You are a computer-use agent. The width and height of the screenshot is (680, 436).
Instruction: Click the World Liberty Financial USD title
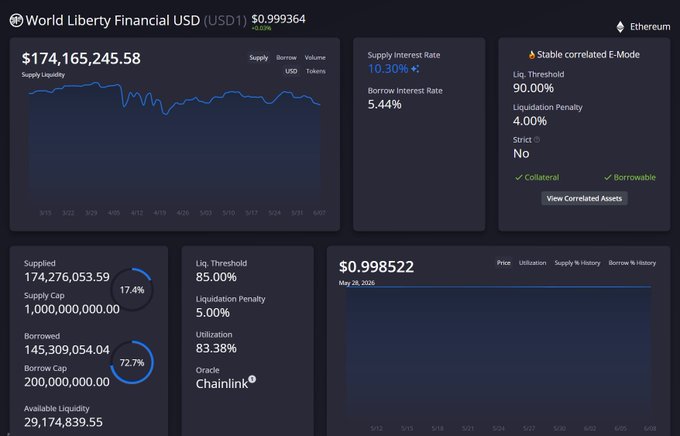(x=113, y=20)
